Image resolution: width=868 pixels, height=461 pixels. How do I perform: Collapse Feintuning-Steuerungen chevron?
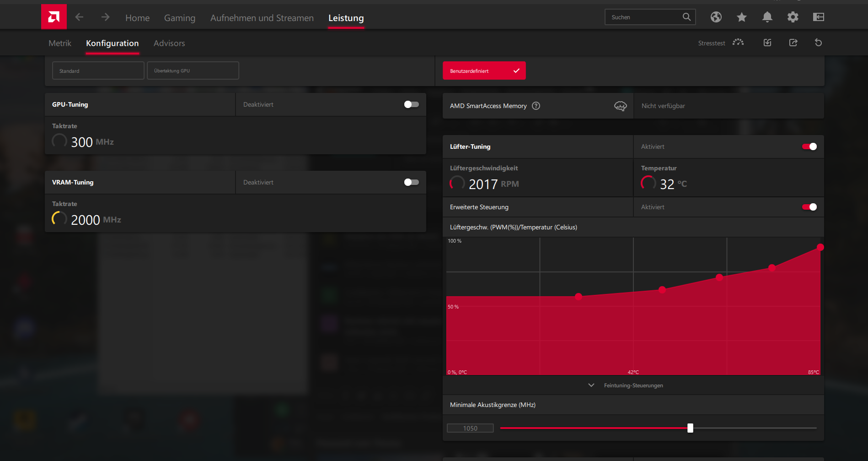tap(591, 385)
